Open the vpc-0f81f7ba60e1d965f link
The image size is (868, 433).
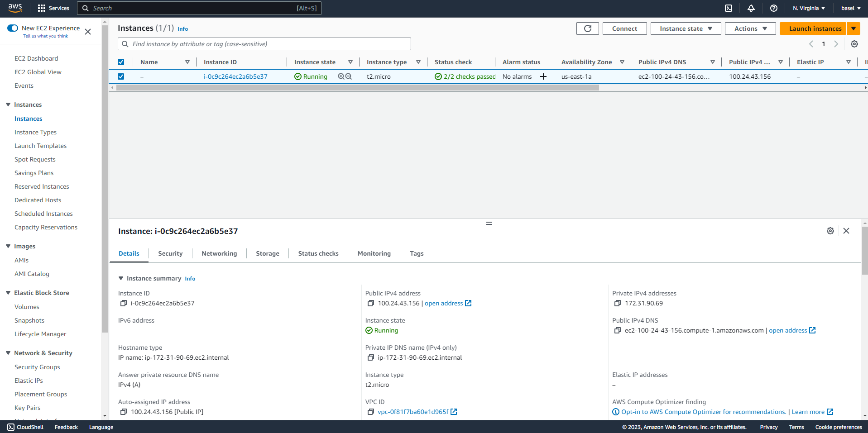point(413,412)
